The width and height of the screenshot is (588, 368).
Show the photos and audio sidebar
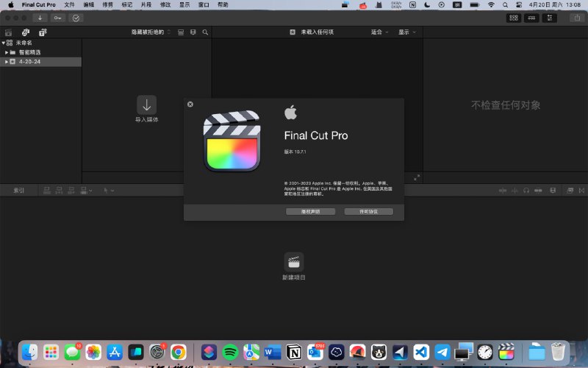click(x=26, y=32)
